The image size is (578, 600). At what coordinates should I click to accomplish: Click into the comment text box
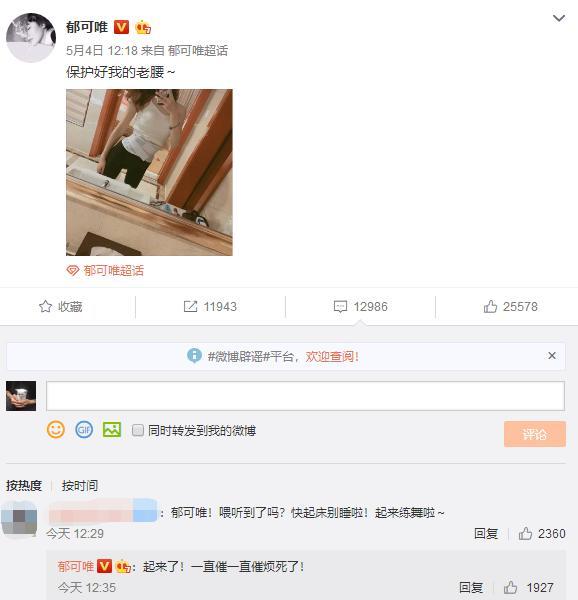pos(305,396)
